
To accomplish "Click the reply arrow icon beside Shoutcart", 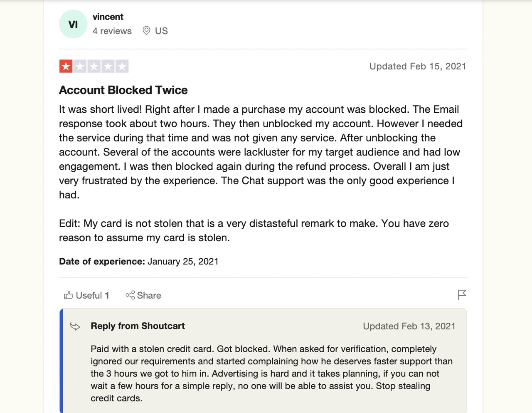I will pyautogui.click(x=75, y=326).
